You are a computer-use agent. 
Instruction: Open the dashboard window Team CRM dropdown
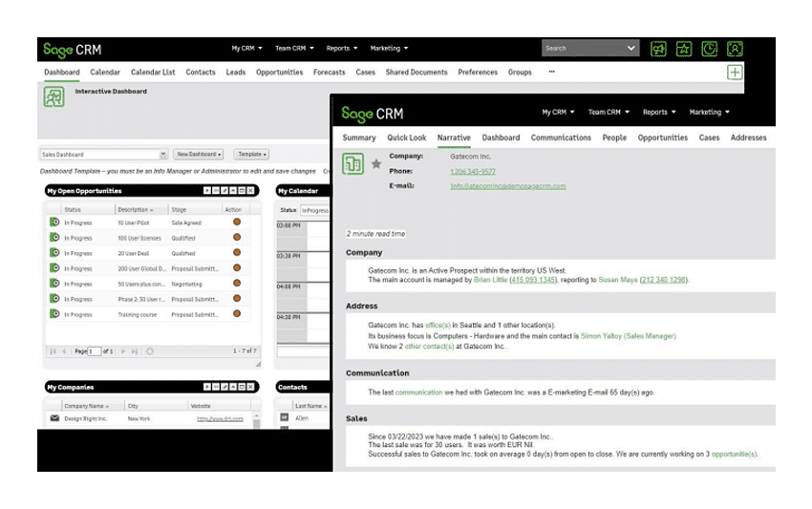[x=294, y=48]
